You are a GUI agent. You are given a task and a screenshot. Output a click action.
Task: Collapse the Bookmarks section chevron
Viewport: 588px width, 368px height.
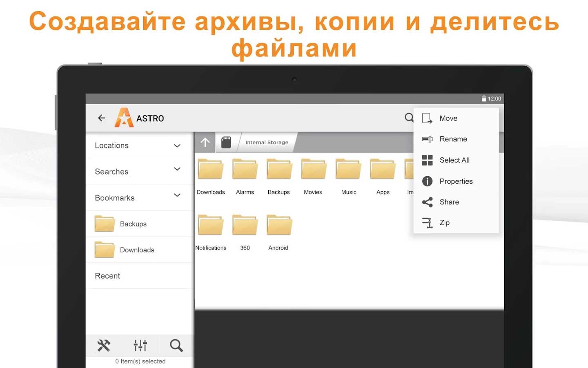pyautogui.click(x=177, y=195)
